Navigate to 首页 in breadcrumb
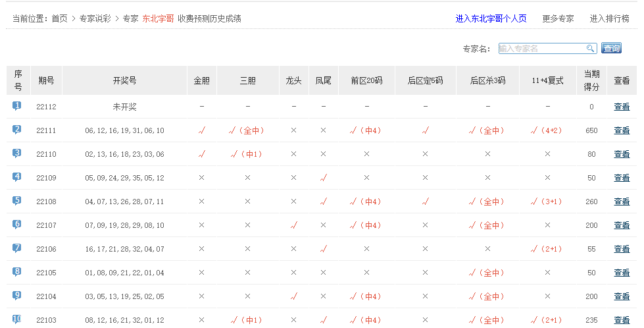 coord(59,18)
